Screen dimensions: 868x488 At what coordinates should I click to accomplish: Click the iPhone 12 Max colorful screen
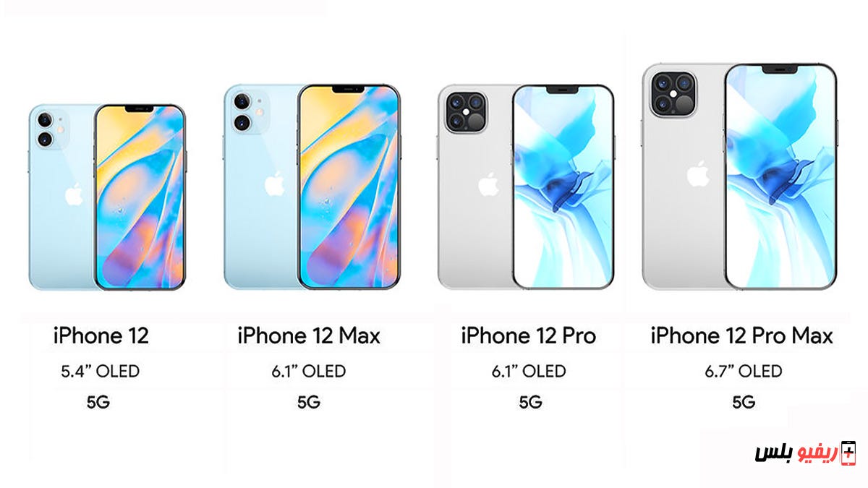[x=349, y=187]
